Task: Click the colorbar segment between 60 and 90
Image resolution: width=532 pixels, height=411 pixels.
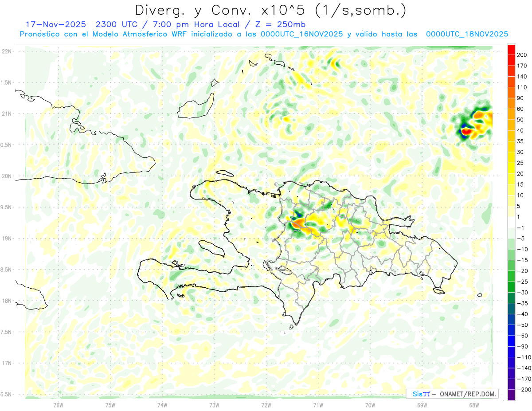Action: click(x=511, y=103)
